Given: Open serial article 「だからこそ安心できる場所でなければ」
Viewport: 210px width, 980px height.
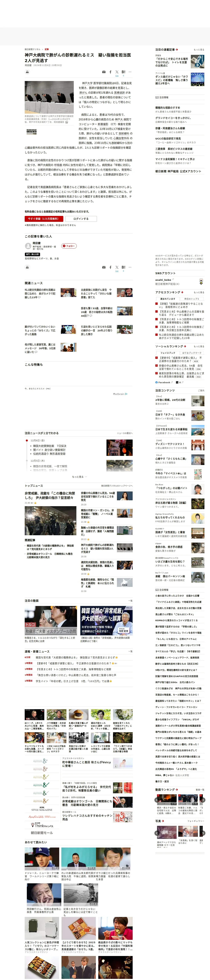Looking at the screenshot, I should click(172, 62).
